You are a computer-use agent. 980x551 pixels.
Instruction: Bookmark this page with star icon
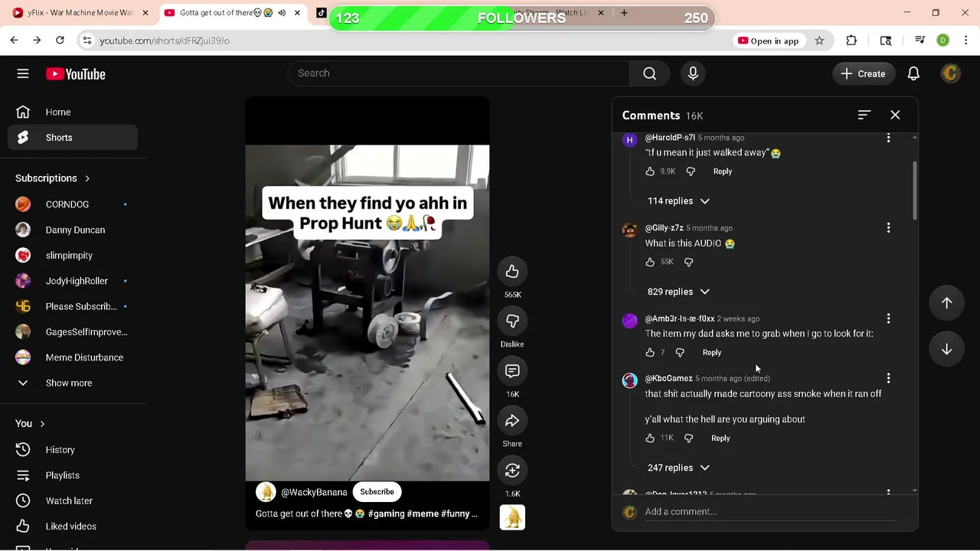click(x=819, y=41)
